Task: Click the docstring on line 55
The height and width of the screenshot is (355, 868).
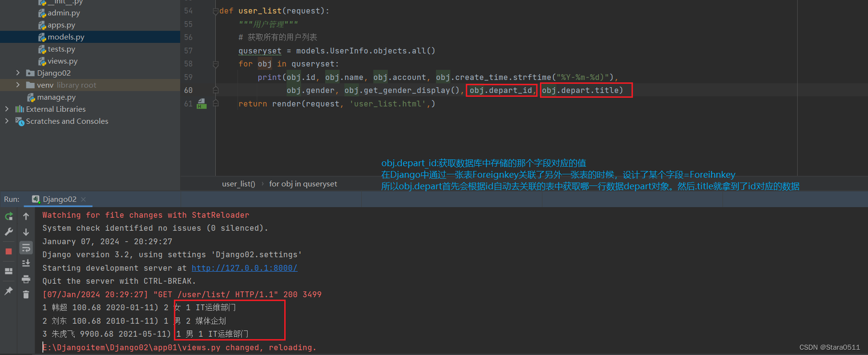Action: tap(268, 24)
